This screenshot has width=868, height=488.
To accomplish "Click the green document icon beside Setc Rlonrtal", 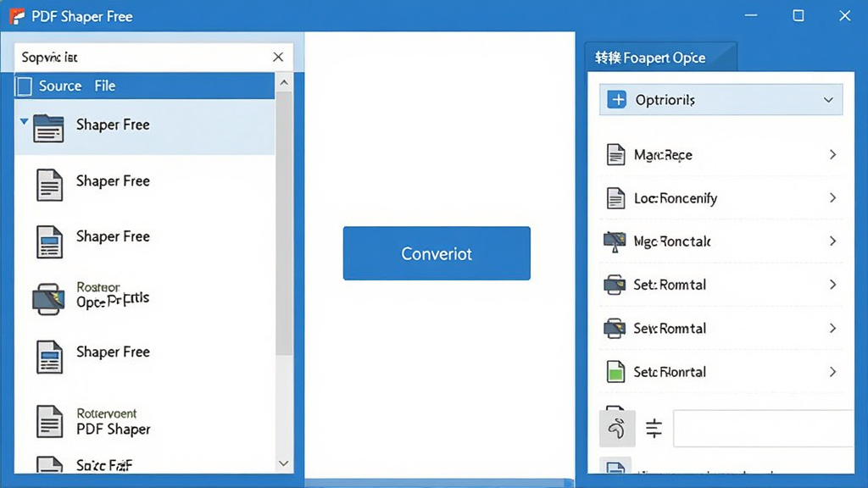I will point(615,372).
